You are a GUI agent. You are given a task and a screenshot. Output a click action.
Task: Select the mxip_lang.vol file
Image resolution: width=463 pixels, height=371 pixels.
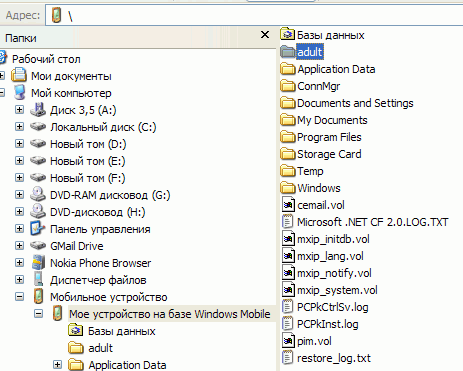point(330,256)
